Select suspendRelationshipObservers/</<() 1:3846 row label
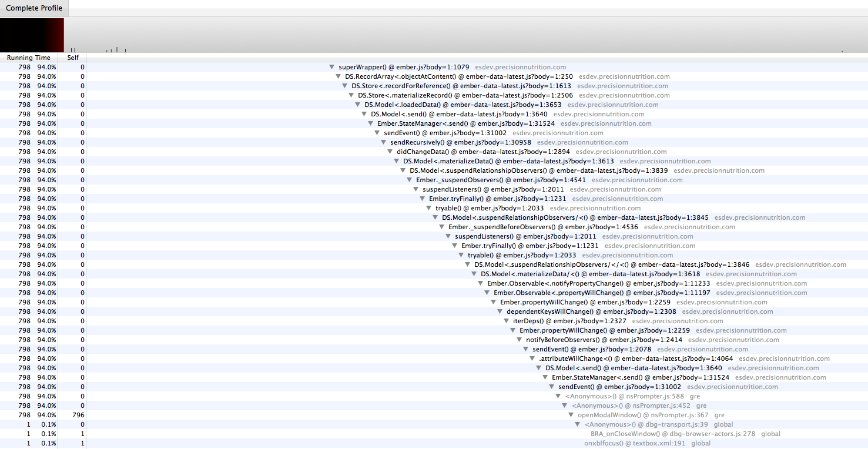 612,264
